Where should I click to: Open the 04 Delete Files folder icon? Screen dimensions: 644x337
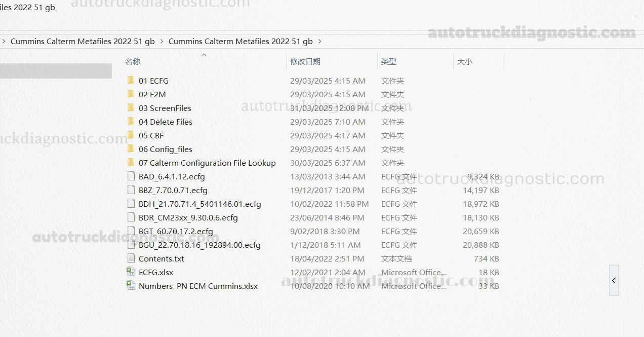(x=131, y=121)
